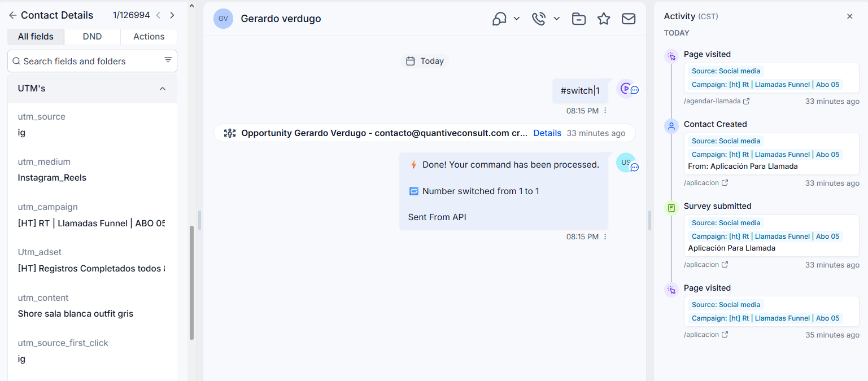Switch to the All fields tab
The width and height of the screenshot is (868, 381).
click(36, 37)
